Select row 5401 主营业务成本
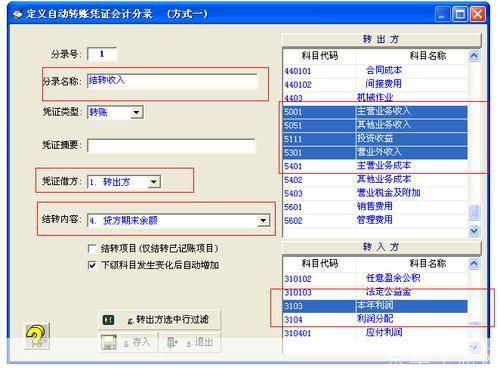 pos(375,166)
